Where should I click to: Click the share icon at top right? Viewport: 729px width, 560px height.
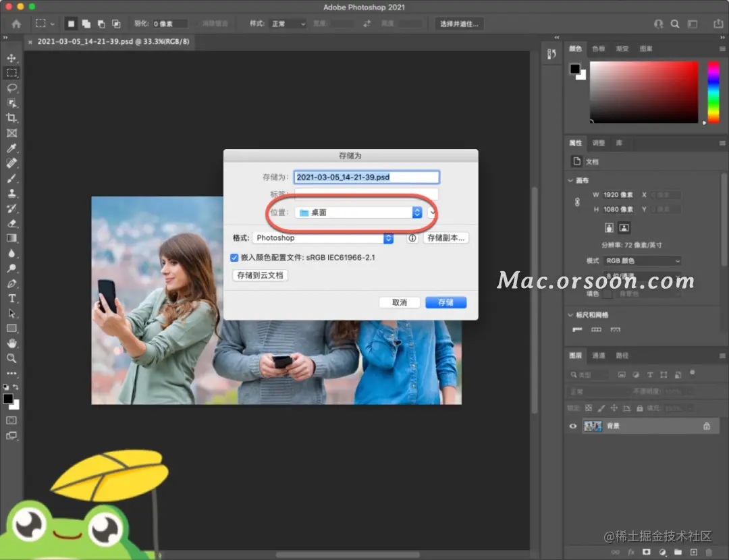point(718,24)
